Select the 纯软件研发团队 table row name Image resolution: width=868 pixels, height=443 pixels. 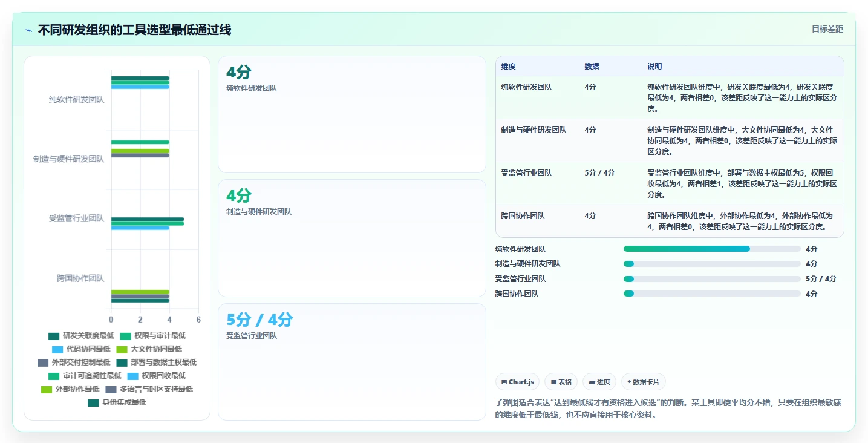coord(527,87)
